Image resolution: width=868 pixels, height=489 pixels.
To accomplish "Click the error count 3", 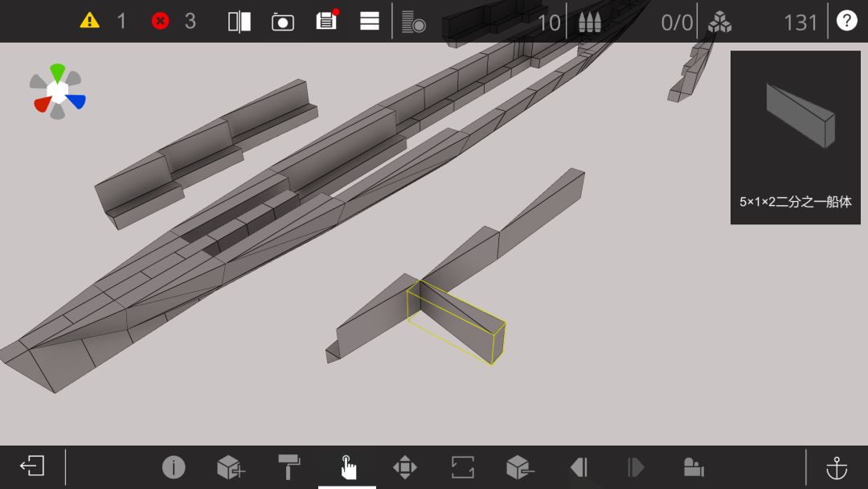I will [190, 22].
